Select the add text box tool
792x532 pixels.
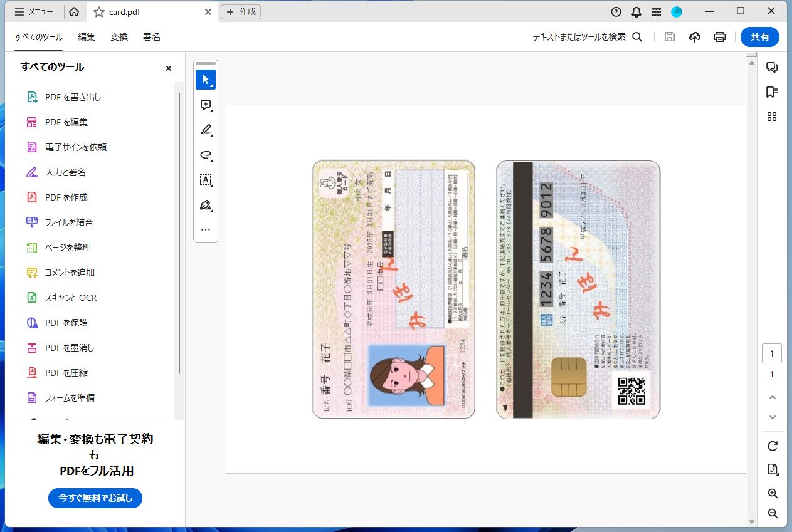point(205,180)
